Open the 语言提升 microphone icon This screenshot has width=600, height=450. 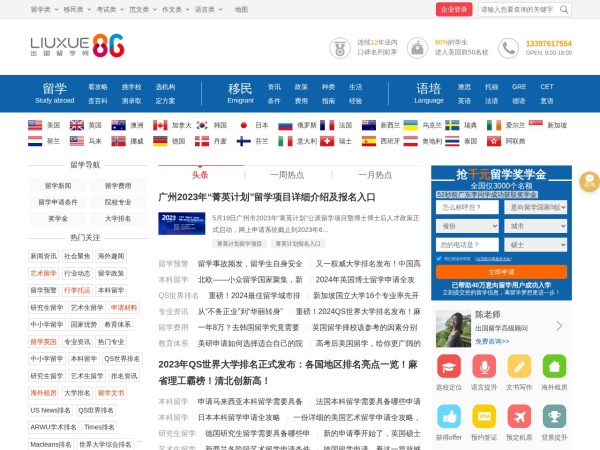[484, 367]
